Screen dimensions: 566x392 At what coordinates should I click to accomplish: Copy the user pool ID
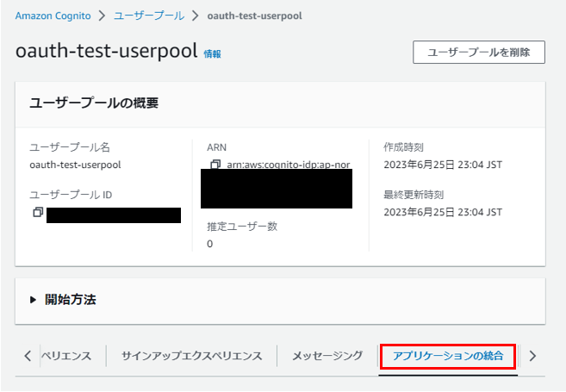tap(38, 212)
